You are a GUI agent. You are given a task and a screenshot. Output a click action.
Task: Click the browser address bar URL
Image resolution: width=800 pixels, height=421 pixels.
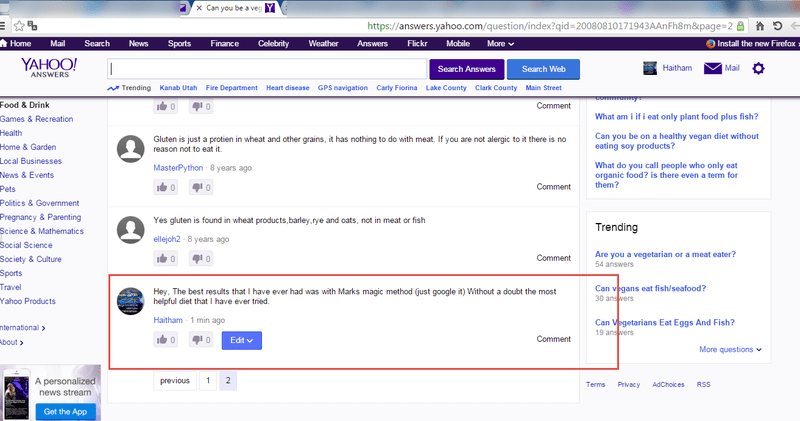[x=550, y=26]
